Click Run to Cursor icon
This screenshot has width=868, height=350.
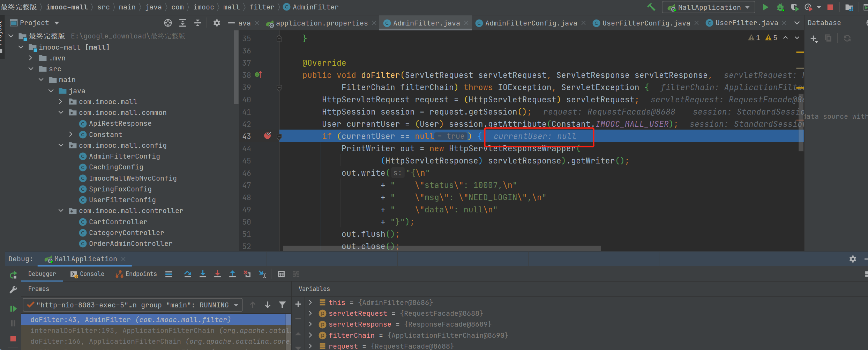coord(262,274)
